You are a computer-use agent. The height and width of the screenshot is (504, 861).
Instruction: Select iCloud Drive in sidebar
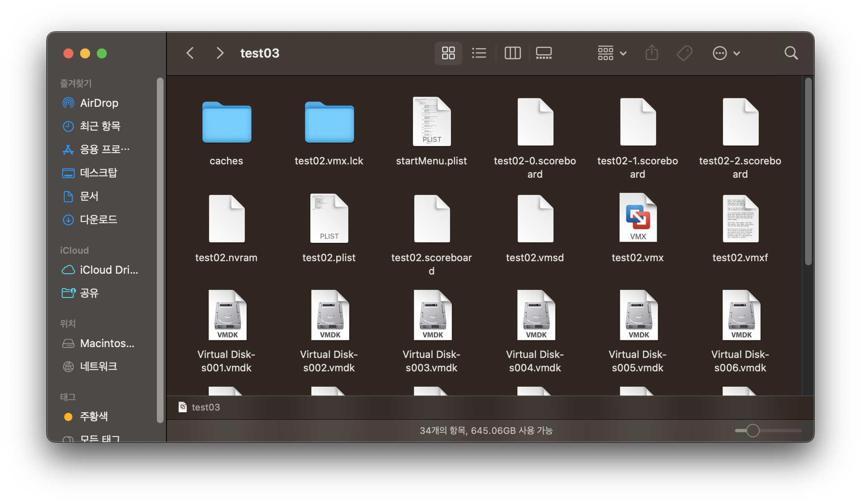[x=108, y=270]
